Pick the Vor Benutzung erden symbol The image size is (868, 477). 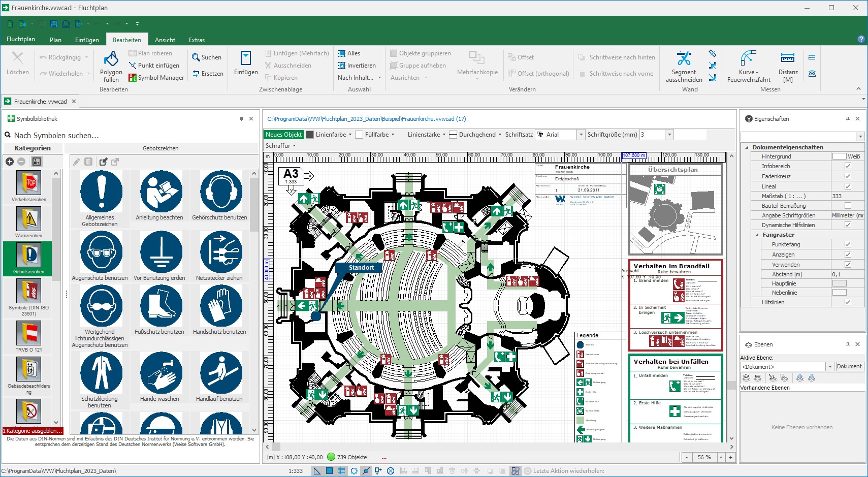pyautogui.click(x=159, y=257)
